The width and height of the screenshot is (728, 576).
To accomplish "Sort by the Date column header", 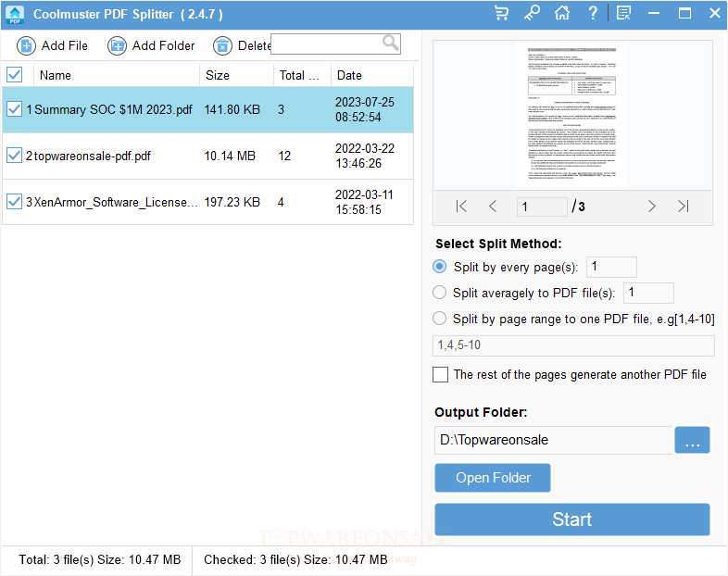I will 372,75.
